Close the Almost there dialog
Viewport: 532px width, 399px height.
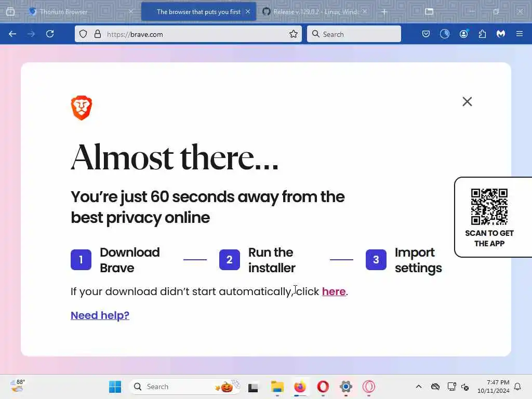click(x=467, y=101)
